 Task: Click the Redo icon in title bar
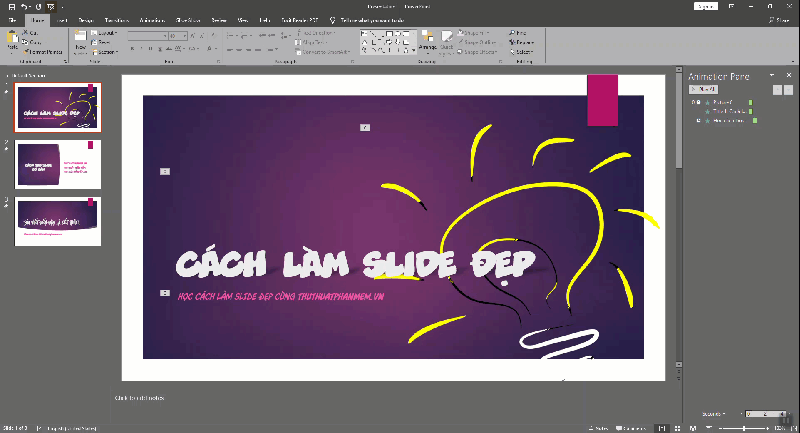coord(38,7)
